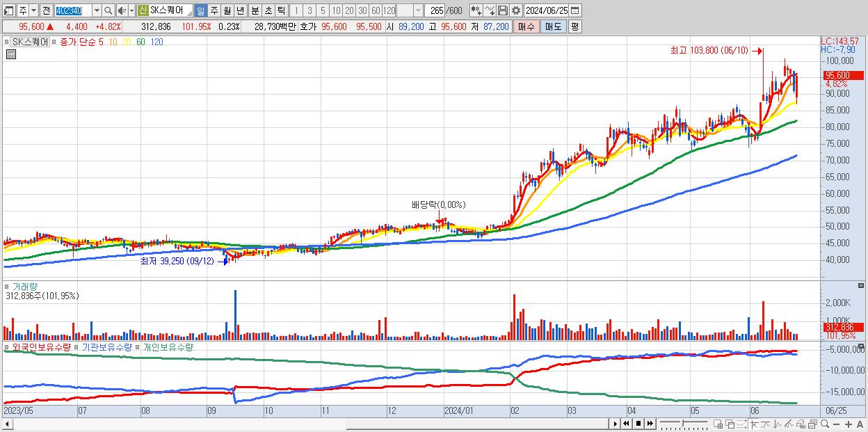Stop chart replay playback
The image size is (868, 432).
638,424
